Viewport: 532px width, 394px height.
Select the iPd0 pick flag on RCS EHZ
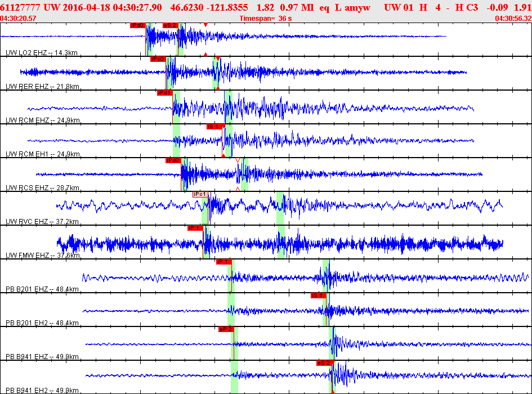(x=173, y=160)
